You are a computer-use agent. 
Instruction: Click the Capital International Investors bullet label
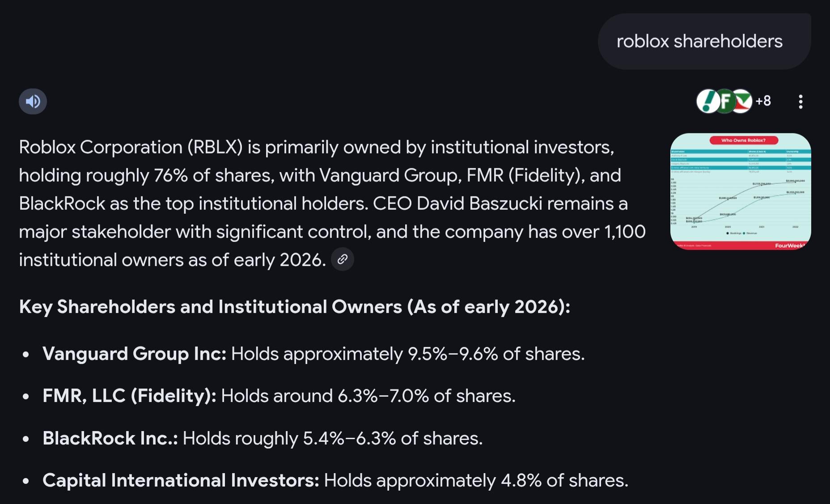coord(181,480)
